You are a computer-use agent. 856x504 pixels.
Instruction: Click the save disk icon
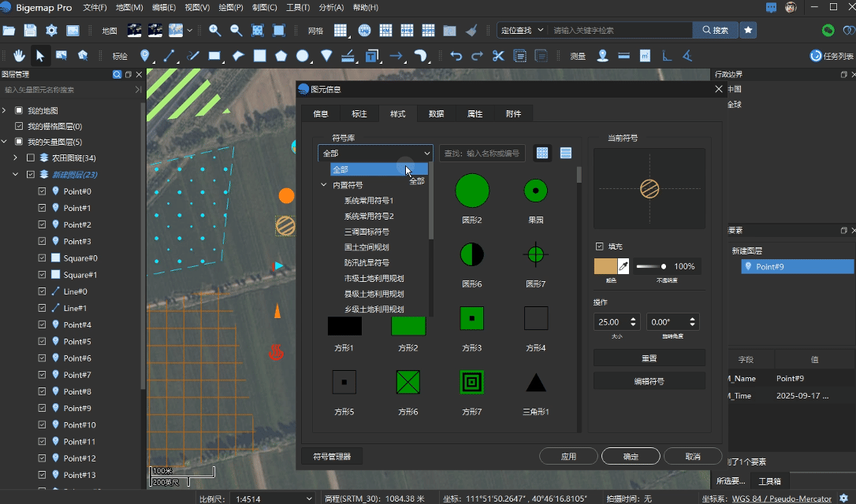click(30, 31)
